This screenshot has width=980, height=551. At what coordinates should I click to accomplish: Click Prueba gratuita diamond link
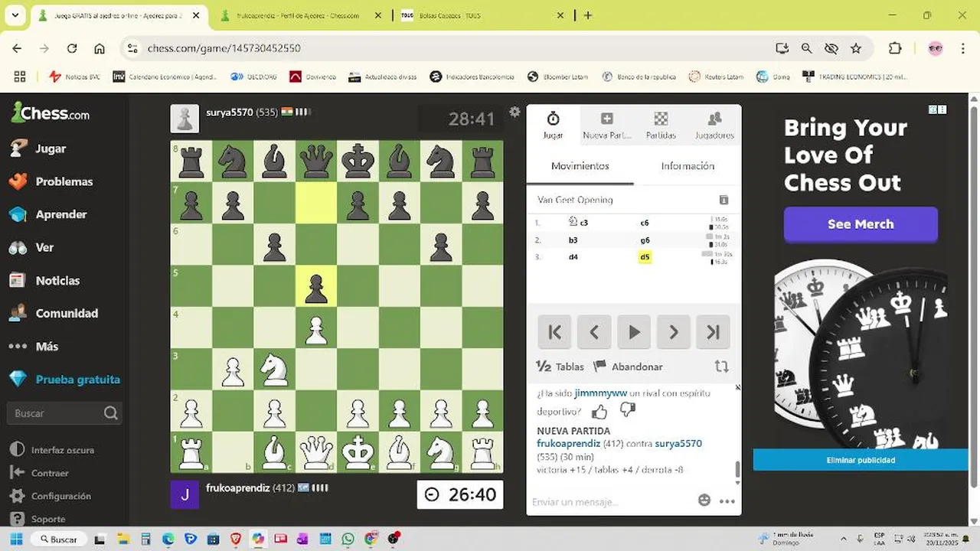pos(64,379)
